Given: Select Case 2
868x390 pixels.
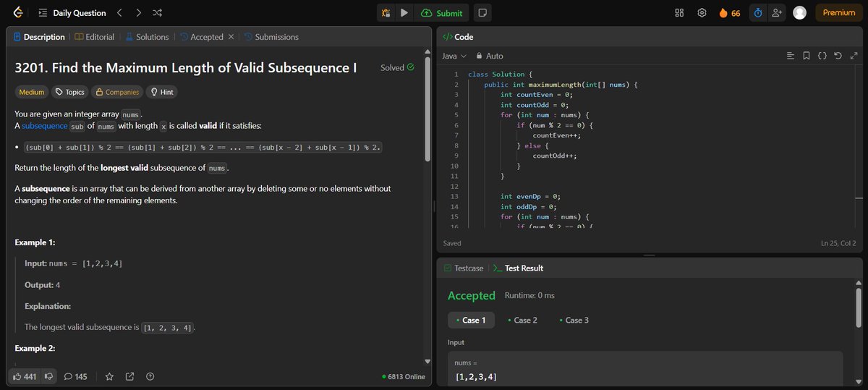Looking at the screenshot, I should [x=522, y=320].
